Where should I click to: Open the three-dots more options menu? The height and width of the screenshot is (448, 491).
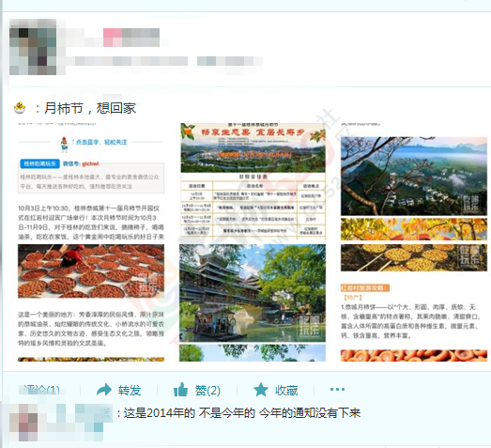tap(337, 390)
